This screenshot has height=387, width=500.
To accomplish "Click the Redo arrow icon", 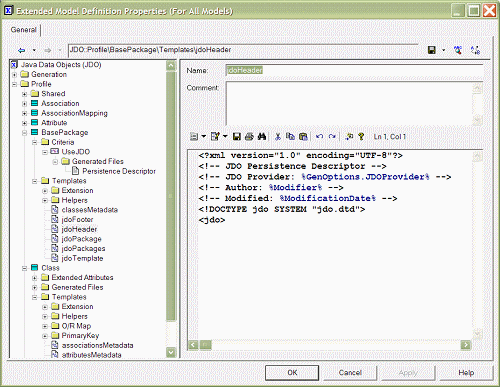I will (x=332, y=136).
